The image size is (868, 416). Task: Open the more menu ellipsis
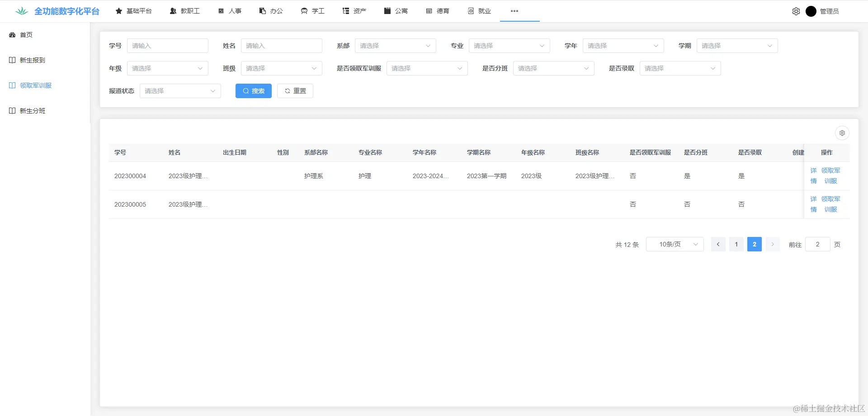coord(514,11)
